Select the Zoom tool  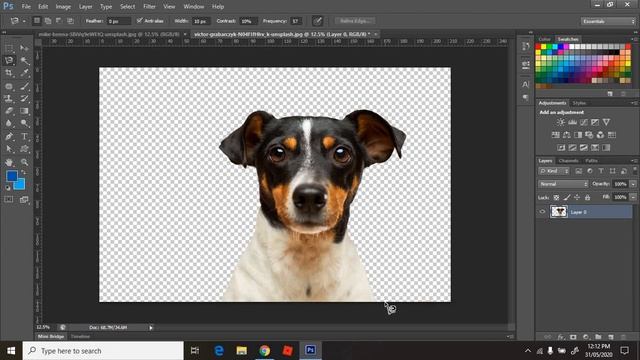pos(24,162)
